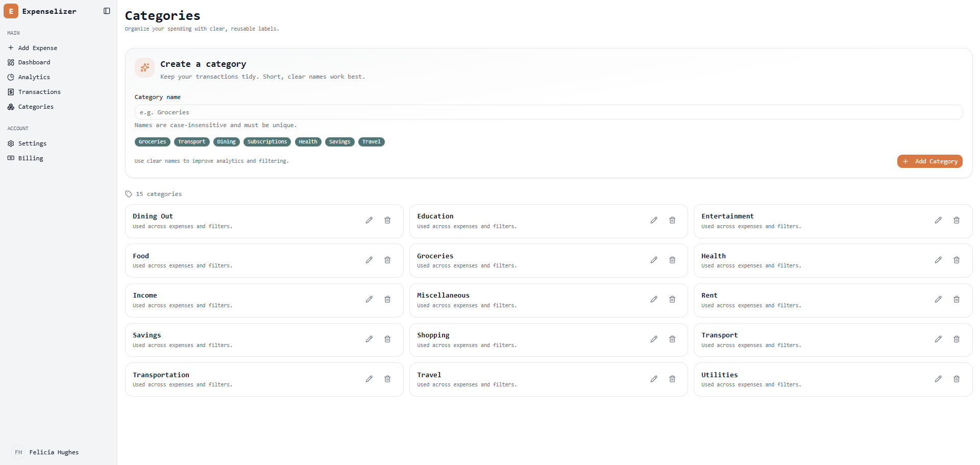
Task: Click the '15 categories' count label
Action: coord(159,194)
